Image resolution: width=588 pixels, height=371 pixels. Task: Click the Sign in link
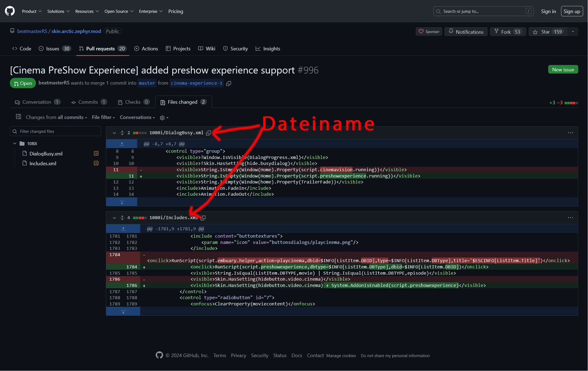tap(548, 11)
